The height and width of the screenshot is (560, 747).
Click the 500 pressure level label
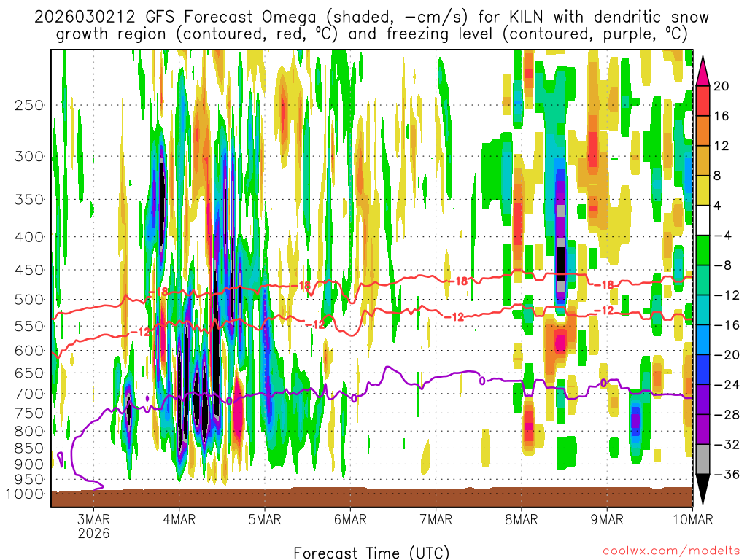pos(29,300)
